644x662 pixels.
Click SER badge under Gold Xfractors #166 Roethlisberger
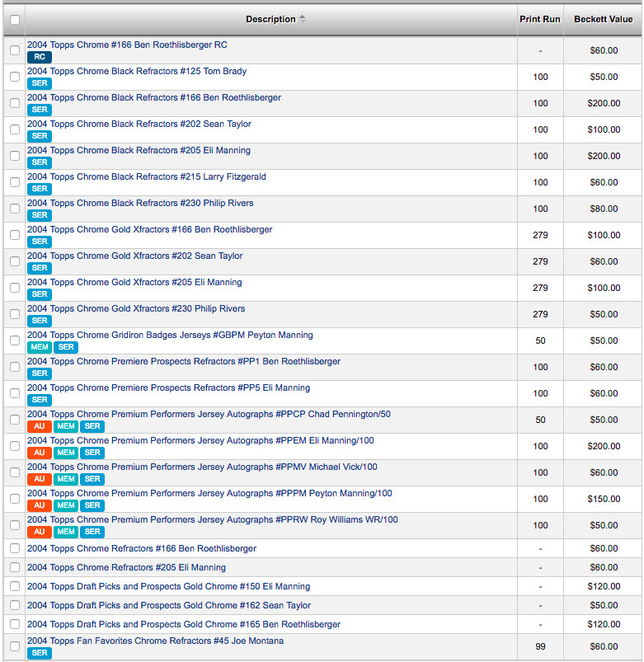(40, 242)
